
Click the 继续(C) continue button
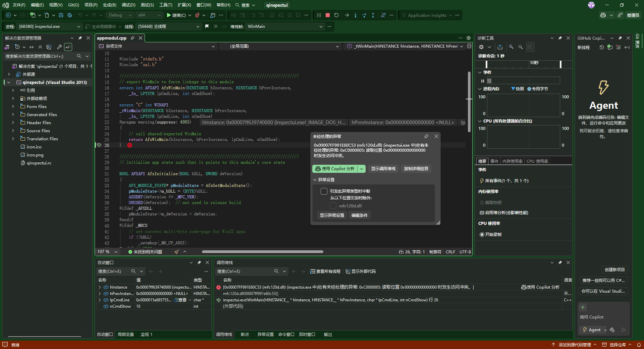[x=177, y=15]
